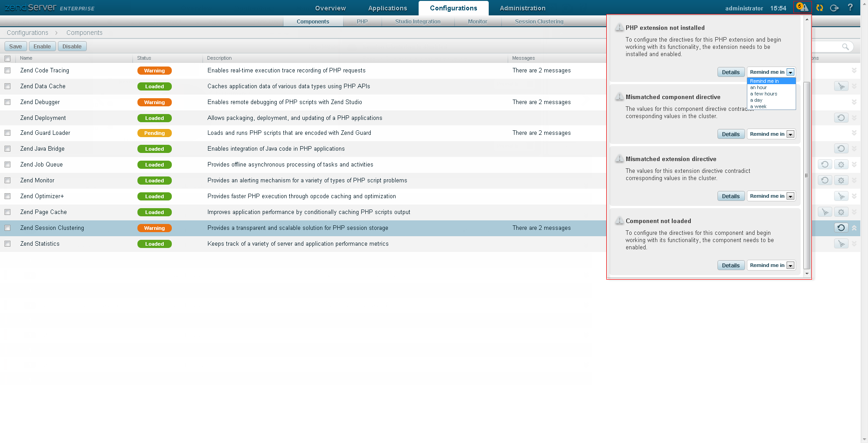The width and height of the screenshot is (868, 443).
Task: Switch to the Applications tab
Action: tap(387, 8)
